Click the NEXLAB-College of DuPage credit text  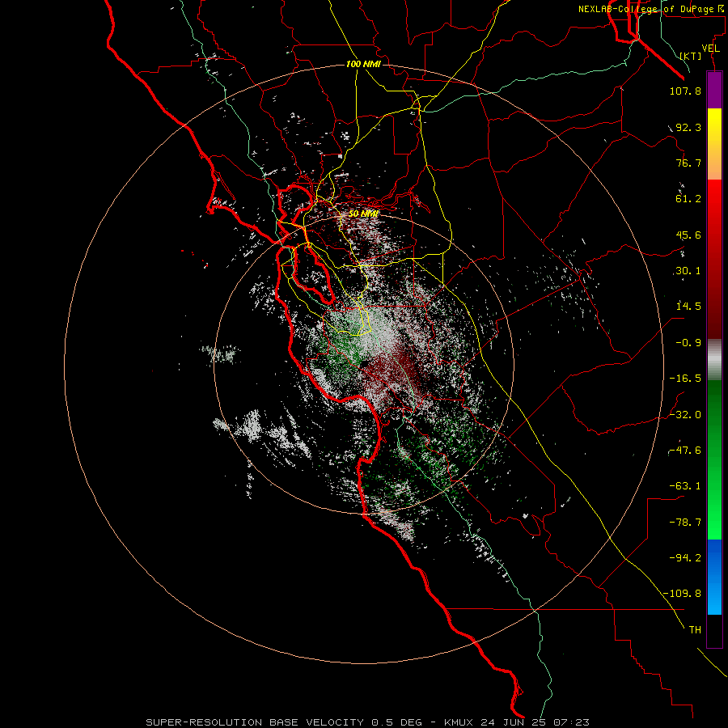pyautogui.click(x=653, y=9)
